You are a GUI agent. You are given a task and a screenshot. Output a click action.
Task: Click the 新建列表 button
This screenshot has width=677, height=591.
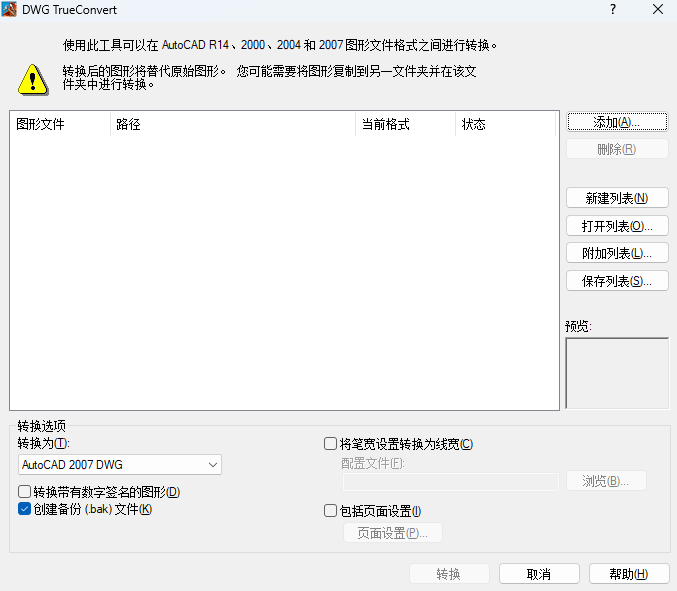616,198
